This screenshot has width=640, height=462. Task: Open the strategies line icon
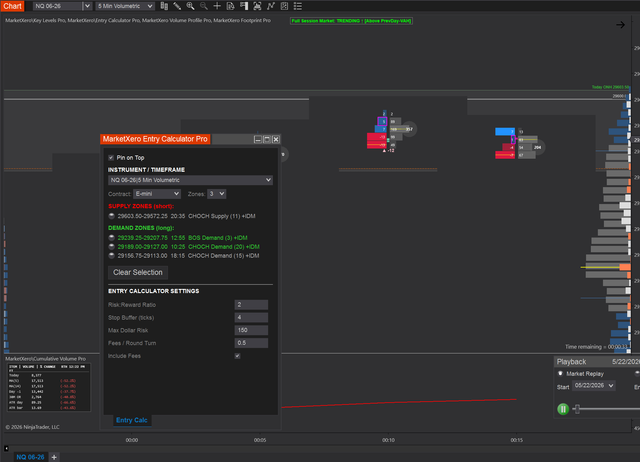click(271, 6)
